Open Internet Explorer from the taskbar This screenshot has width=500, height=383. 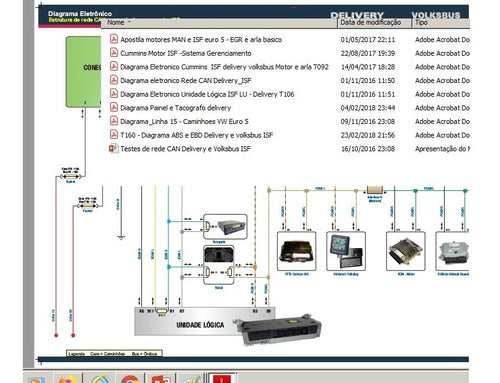click(x=100, y=379)
